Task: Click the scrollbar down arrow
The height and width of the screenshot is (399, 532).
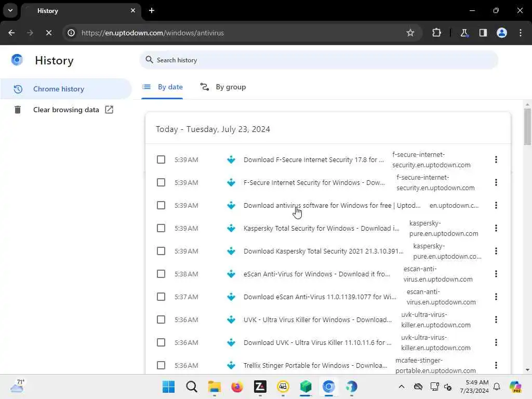Action: (527, 370)
